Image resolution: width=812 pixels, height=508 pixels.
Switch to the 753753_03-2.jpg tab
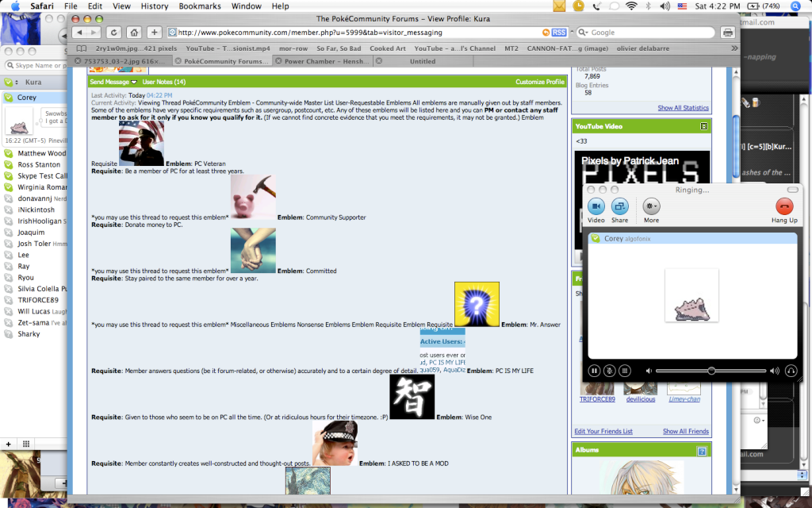[121, 61]
